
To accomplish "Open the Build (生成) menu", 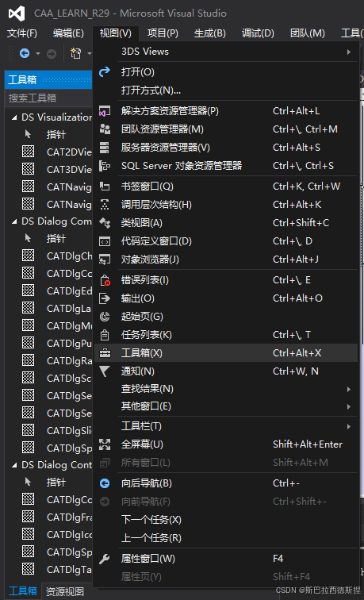I will 210,33.
